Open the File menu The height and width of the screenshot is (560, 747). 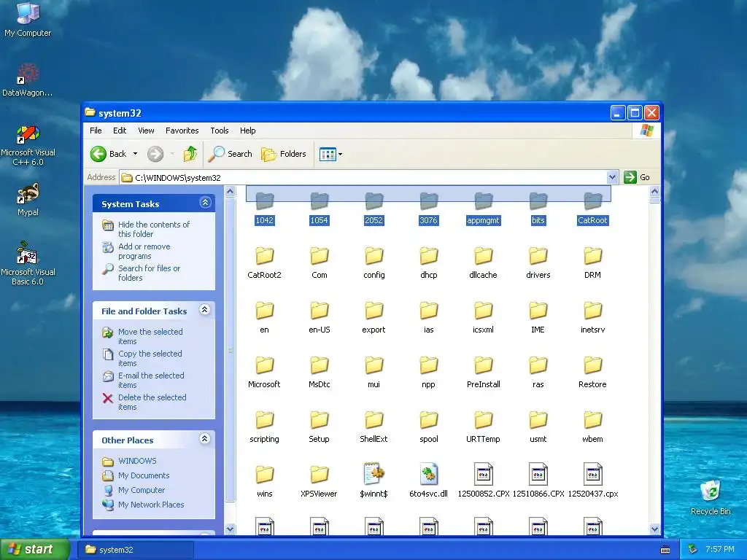[x=96, y=131]
